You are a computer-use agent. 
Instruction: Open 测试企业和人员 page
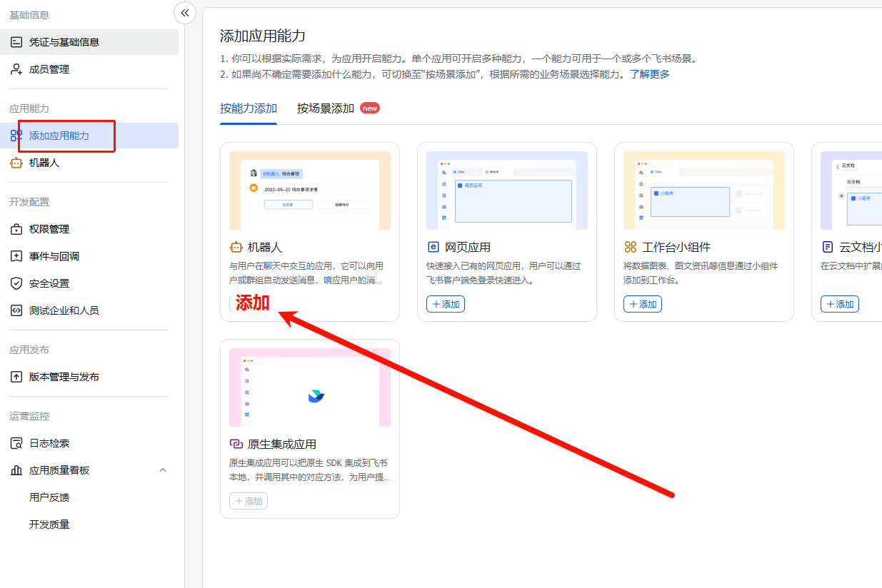64,310
